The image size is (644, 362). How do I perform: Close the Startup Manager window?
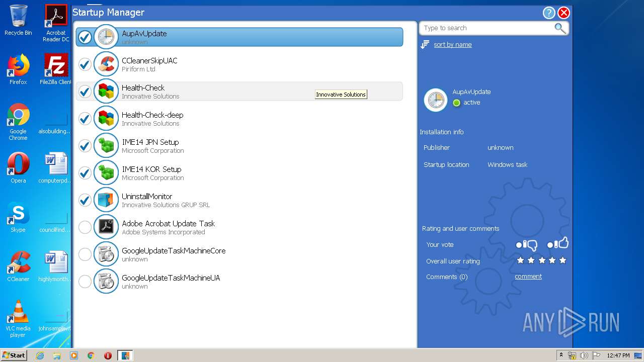click(x=564, y=13)
